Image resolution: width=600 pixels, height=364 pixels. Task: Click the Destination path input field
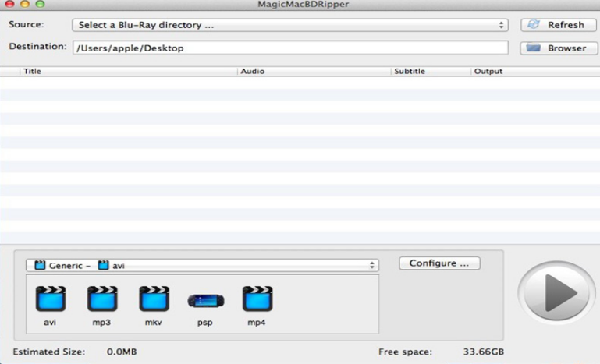290,48
